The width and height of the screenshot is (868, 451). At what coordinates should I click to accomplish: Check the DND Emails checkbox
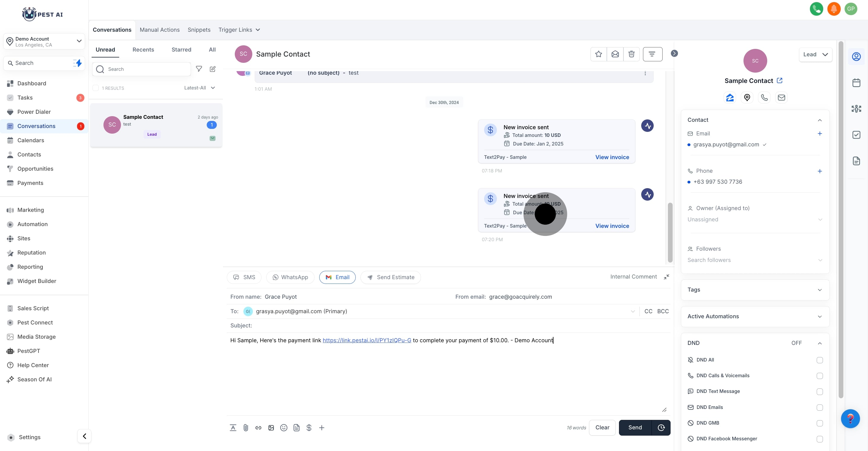820,407
